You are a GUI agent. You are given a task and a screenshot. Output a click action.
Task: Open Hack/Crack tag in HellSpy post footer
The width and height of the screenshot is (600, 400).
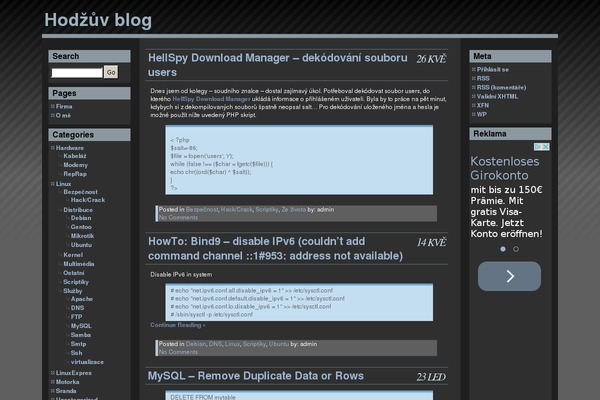[236, 210]
